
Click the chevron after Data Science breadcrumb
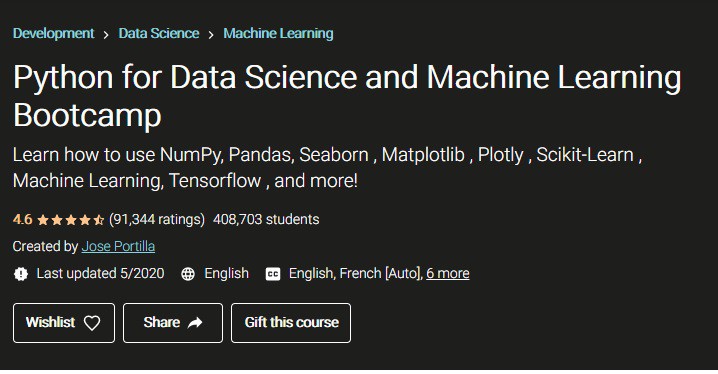click(211, 35)
